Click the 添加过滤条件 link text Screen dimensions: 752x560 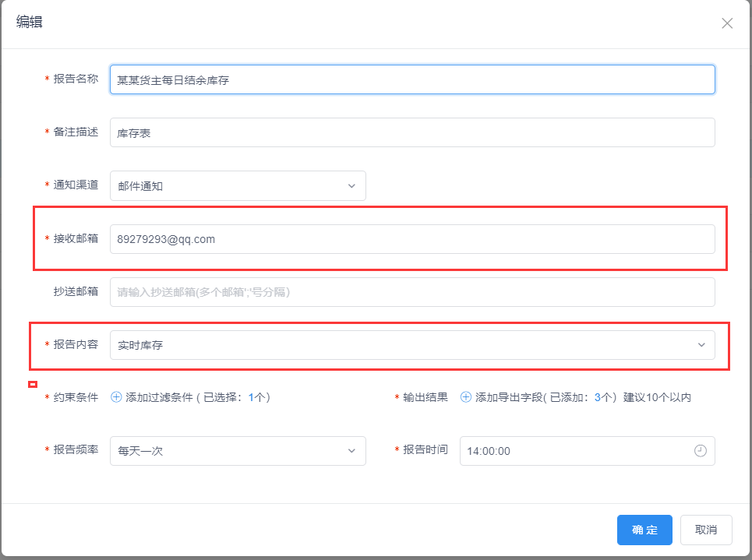tap(159, 397)
